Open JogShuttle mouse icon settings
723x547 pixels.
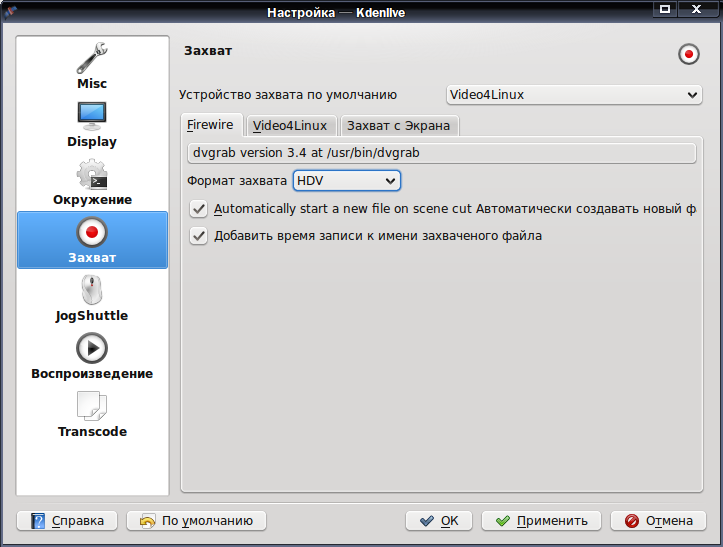pyautogui.click(x=92, y=290)
